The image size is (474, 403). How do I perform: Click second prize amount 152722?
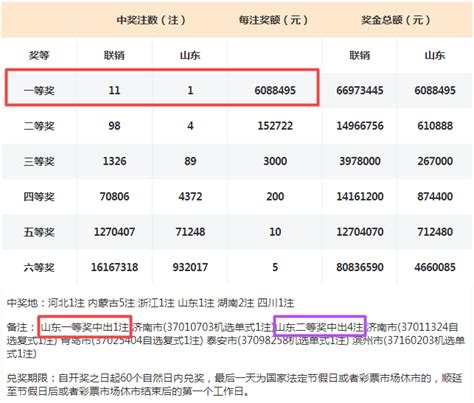coord(275,126)
